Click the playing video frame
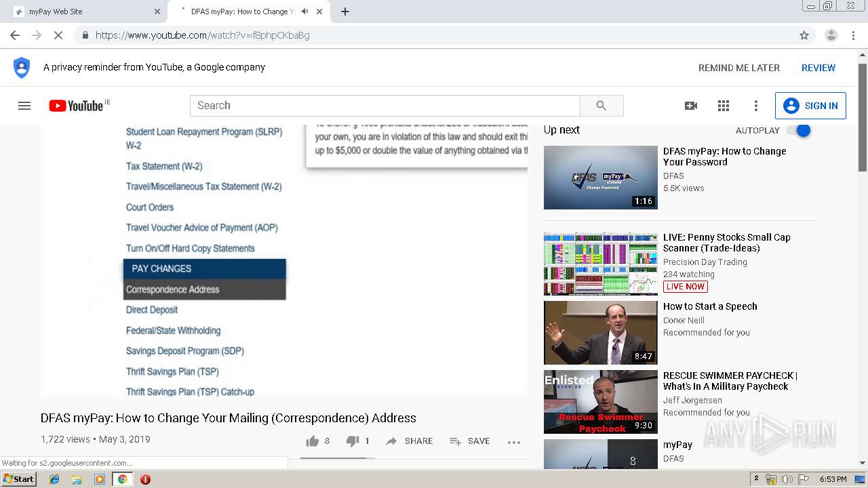 coord(284,260)
